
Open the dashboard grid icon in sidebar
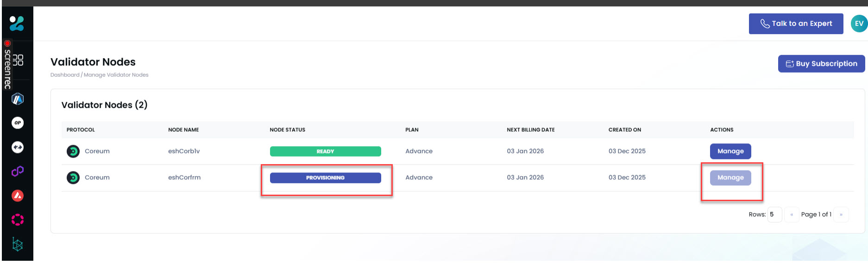[x=18, y=60]
